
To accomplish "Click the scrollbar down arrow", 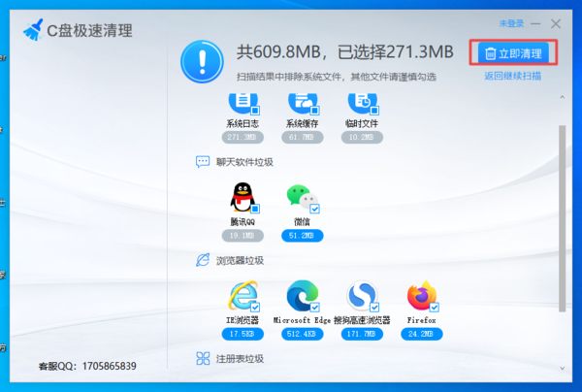I will pyautogui.click(x=562, y=369).
